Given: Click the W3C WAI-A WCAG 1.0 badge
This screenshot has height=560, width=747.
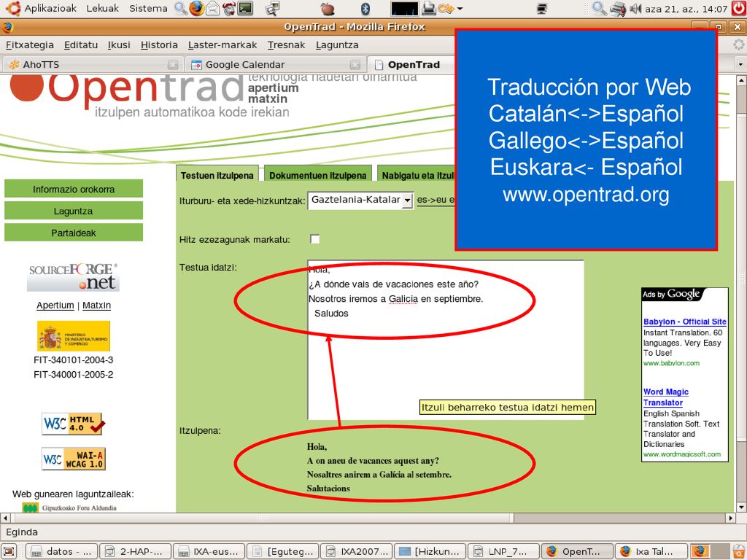Looking at the screenshot, I should click(74, 459).
